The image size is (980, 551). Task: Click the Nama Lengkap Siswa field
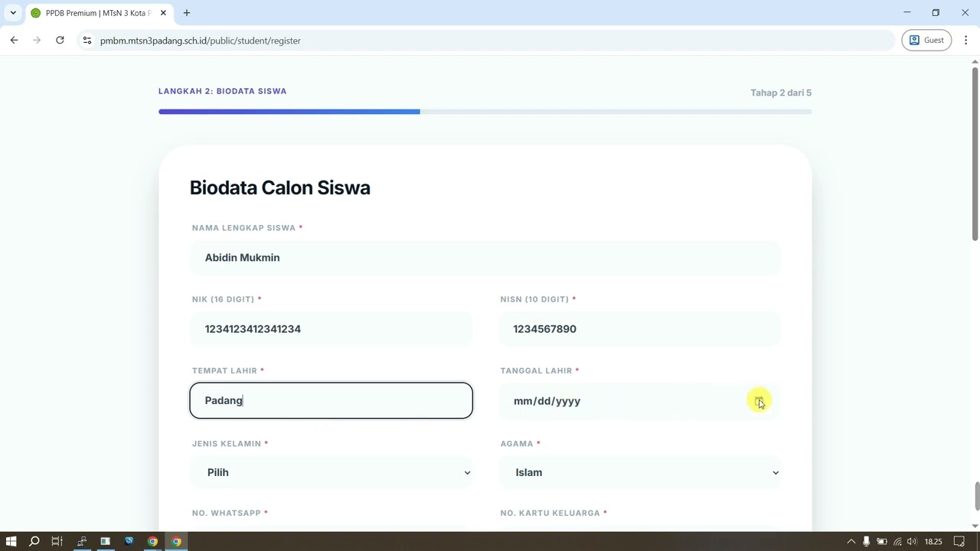[x=485, y=258]
